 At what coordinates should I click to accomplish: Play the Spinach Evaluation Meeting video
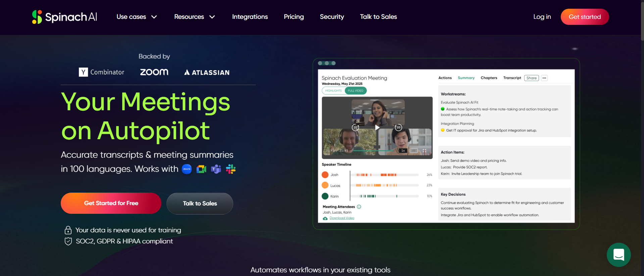(377, 127)
